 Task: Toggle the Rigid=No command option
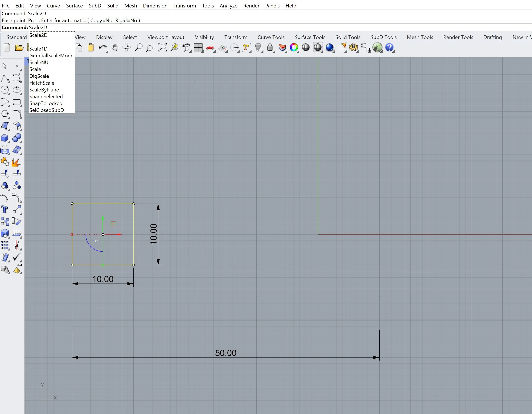click(x=126, y=20)
